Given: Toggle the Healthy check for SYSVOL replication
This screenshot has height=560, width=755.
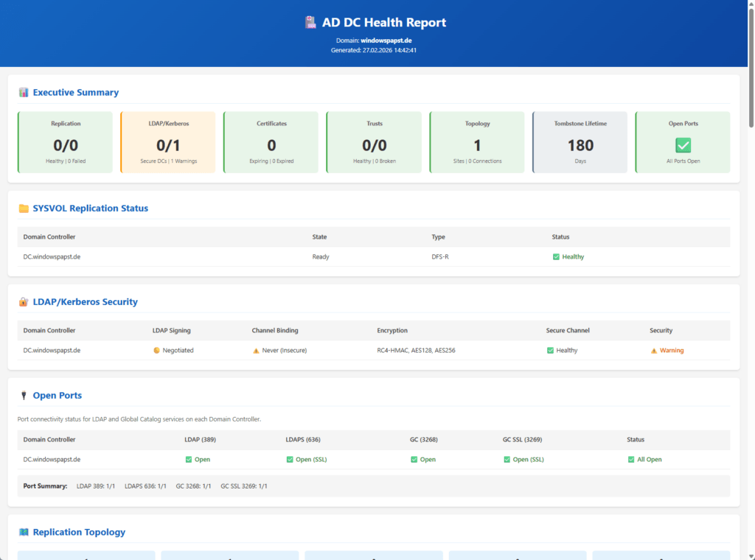Looking at the screenshot, I should pos(554,256).
